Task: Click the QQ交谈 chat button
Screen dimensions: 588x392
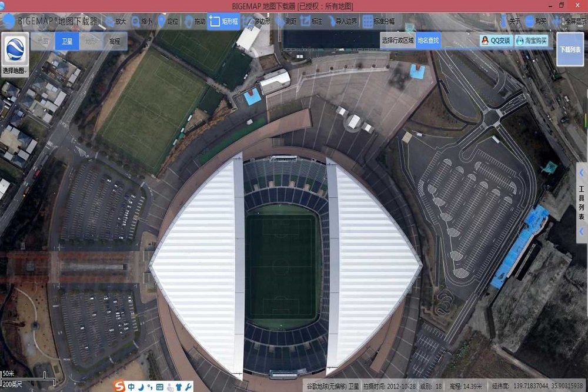Action: (x=496, y=41)
